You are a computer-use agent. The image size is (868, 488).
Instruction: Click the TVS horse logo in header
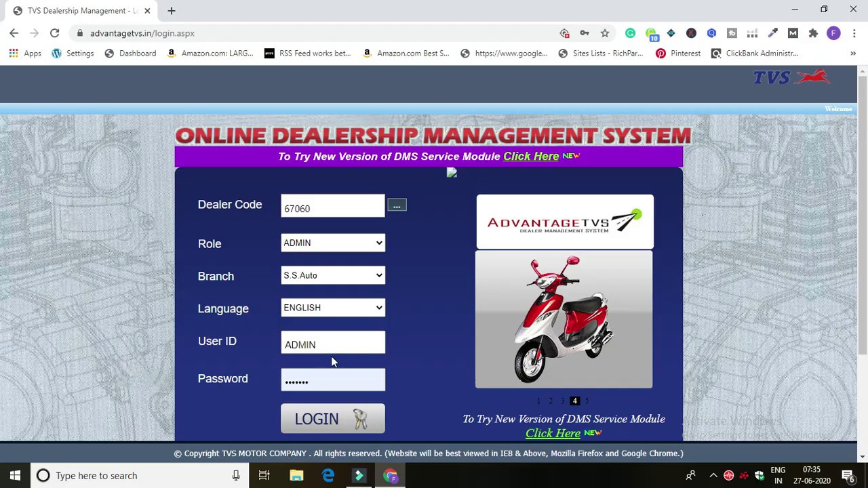click(791, 77)
